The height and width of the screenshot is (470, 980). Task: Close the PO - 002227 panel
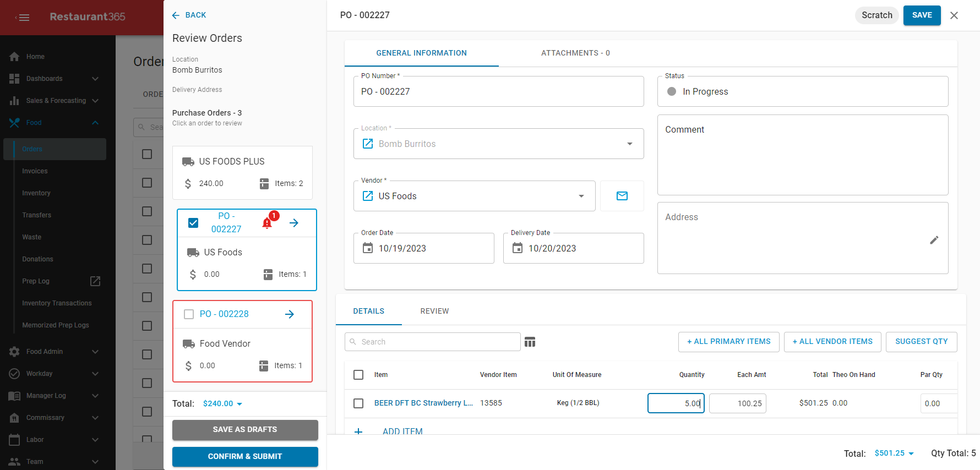[x=954, y=15]
